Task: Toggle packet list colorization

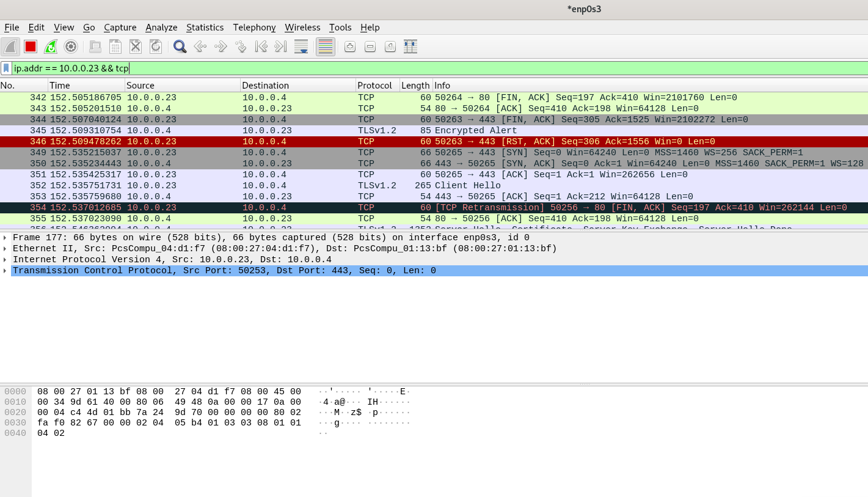Action: pos(326,46)
